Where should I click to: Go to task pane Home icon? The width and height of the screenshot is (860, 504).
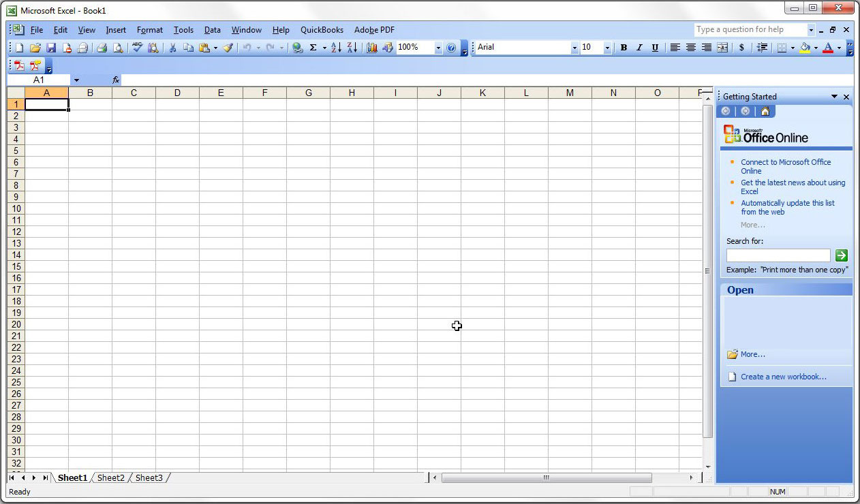pyautogui.click(x=765, y=111)
